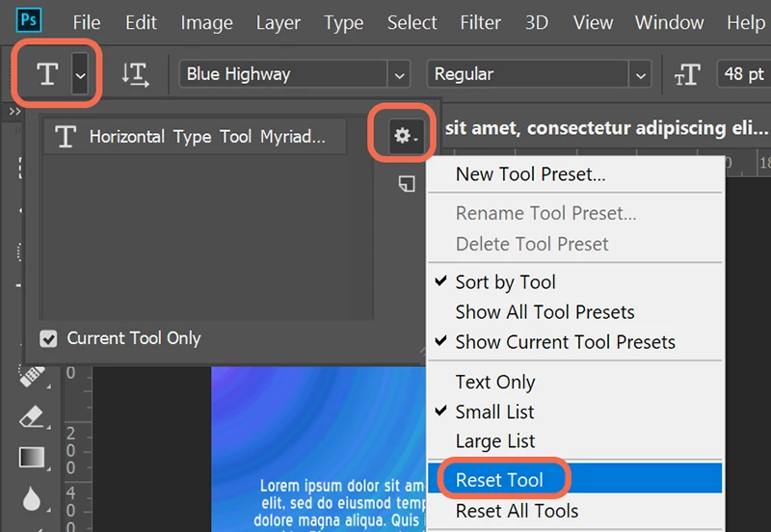Open the Help menu

[746, 23]
